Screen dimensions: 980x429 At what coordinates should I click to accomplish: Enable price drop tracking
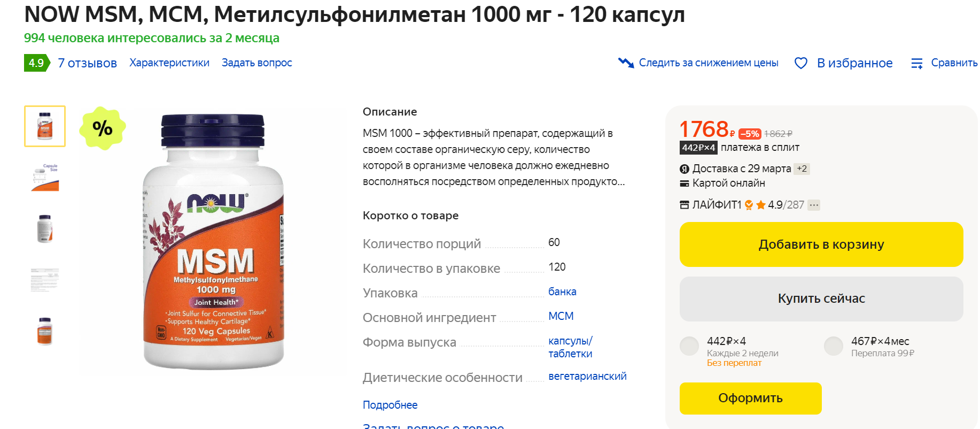click(709, 63)
